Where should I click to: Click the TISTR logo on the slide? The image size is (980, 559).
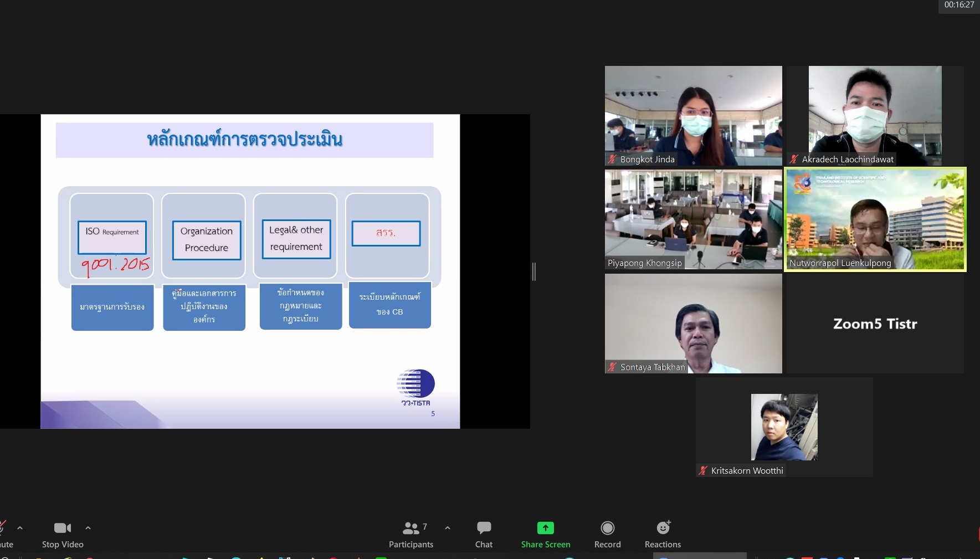415,388
